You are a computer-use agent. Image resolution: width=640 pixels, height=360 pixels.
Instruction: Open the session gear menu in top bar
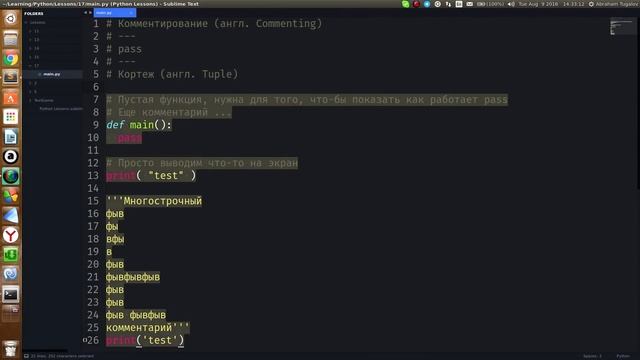(x=591, y=4)
